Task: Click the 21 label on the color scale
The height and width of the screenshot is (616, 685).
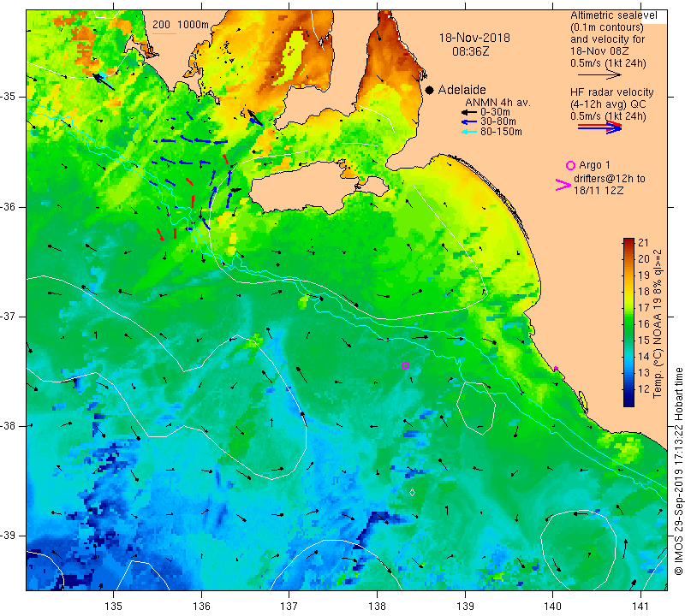Action: click(x=644, y=243)
